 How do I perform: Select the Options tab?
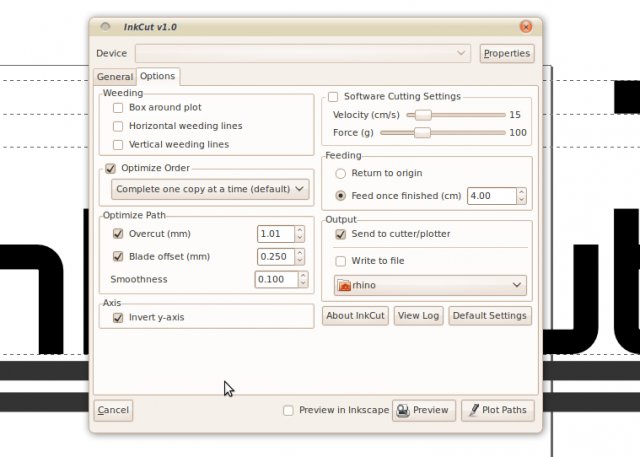(x=158, y=76)
